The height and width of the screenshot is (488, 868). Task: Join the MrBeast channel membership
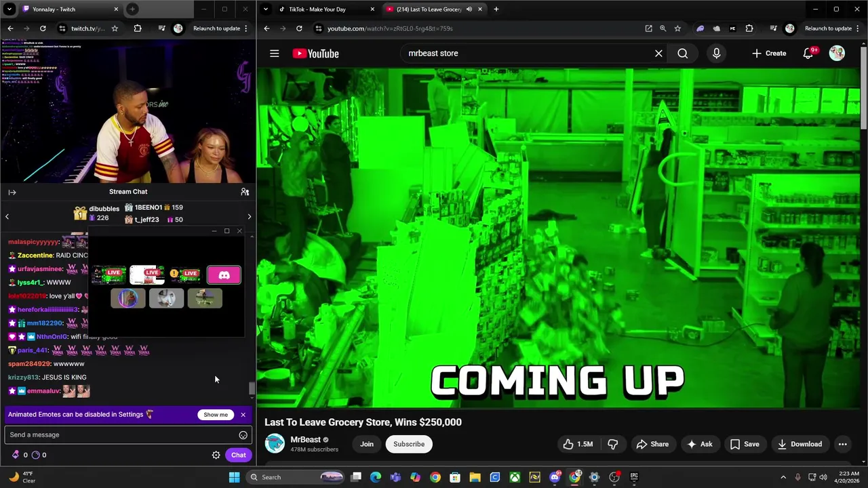367,444
